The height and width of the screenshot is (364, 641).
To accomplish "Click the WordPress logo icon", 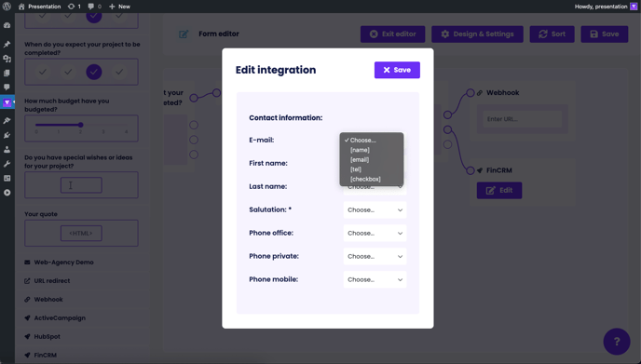I will point(7,7).
